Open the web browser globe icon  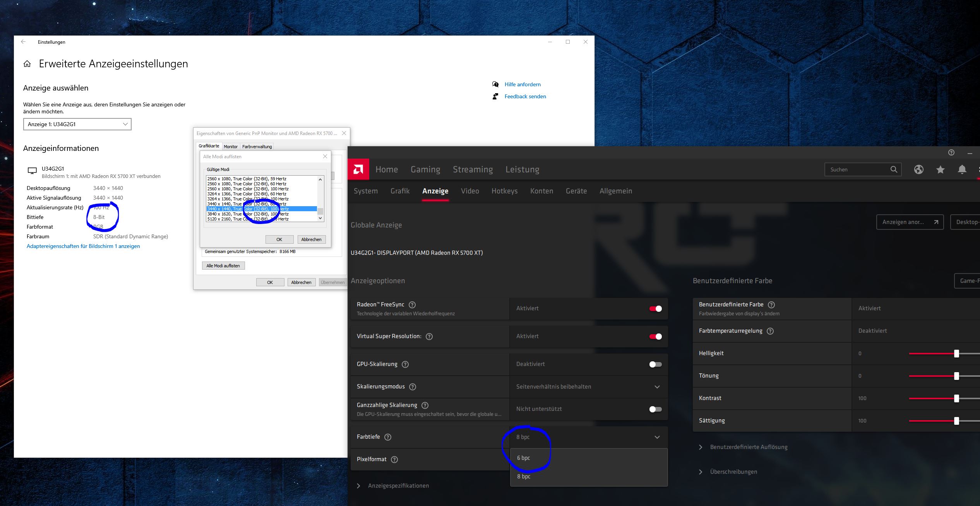click(x=918, y=169)
